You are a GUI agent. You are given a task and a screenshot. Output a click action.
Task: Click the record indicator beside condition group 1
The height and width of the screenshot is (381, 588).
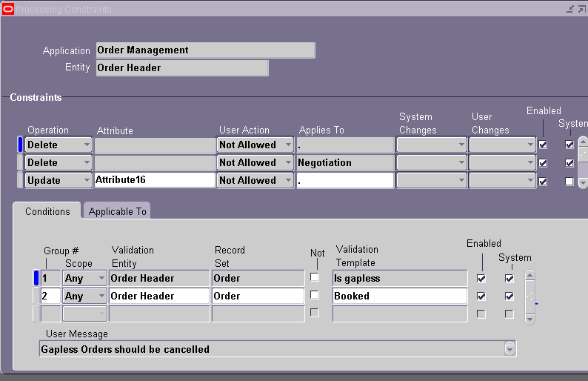click(36, 278)
